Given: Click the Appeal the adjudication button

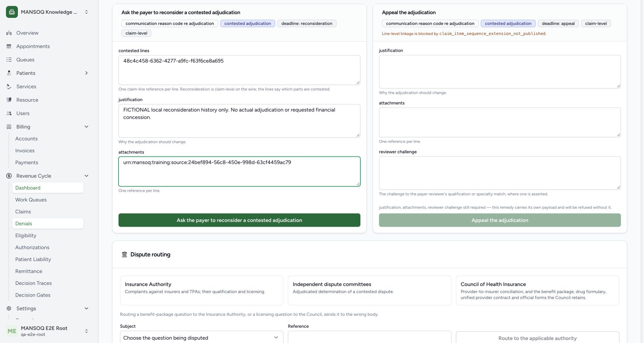Looking at the screenshot, I should coord(500,220).
